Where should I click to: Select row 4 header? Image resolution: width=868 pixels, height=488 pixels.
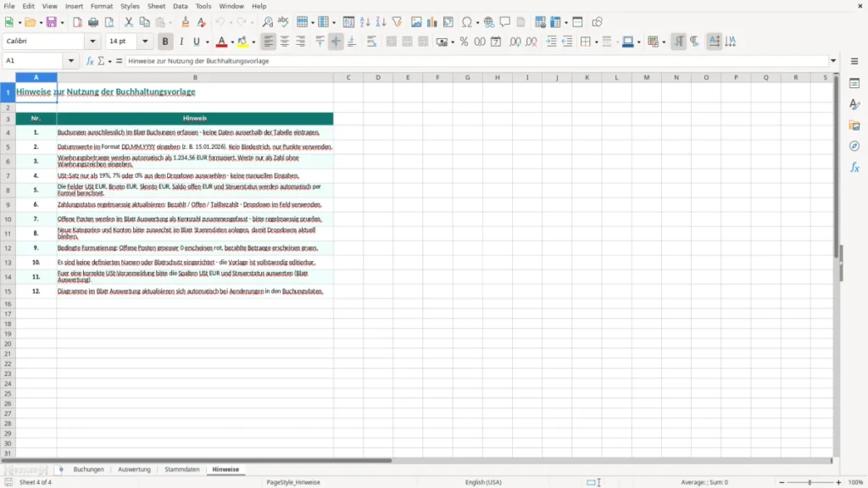coord(8,133)
